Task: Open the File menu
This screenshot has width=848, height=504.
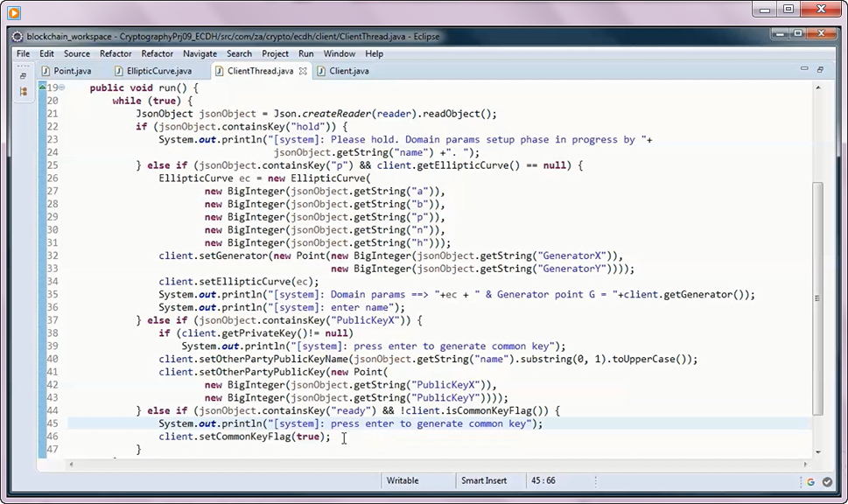Action: (x=24, y=53)
